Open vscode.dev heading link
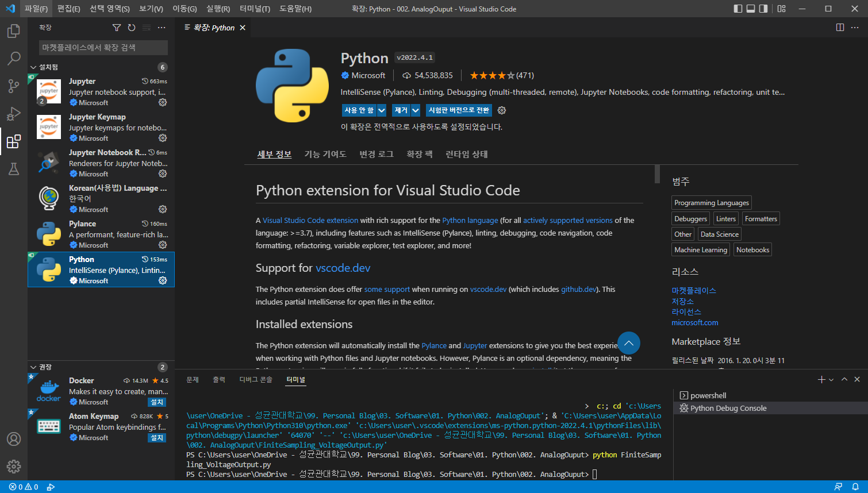 click(x=343, y=268)
